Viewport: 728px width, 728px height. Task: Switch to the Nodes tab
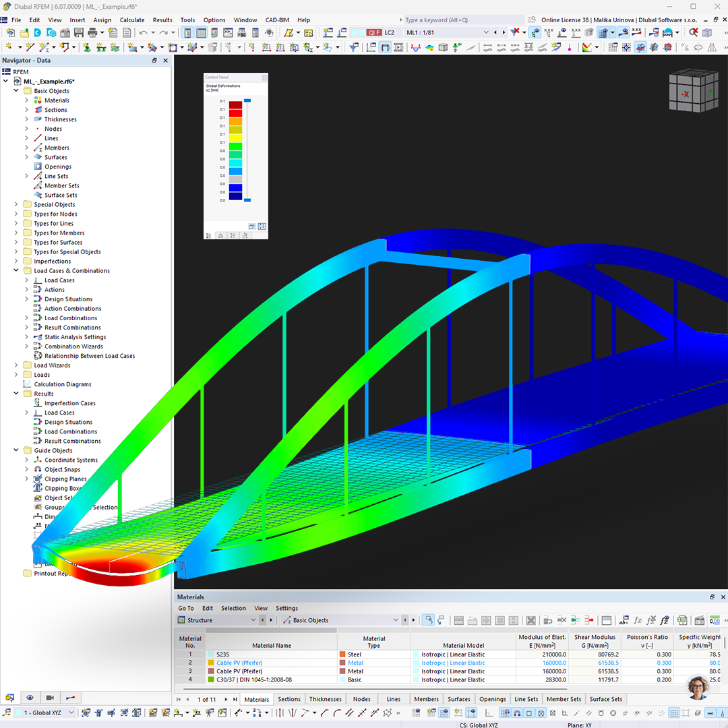(362, 699)
